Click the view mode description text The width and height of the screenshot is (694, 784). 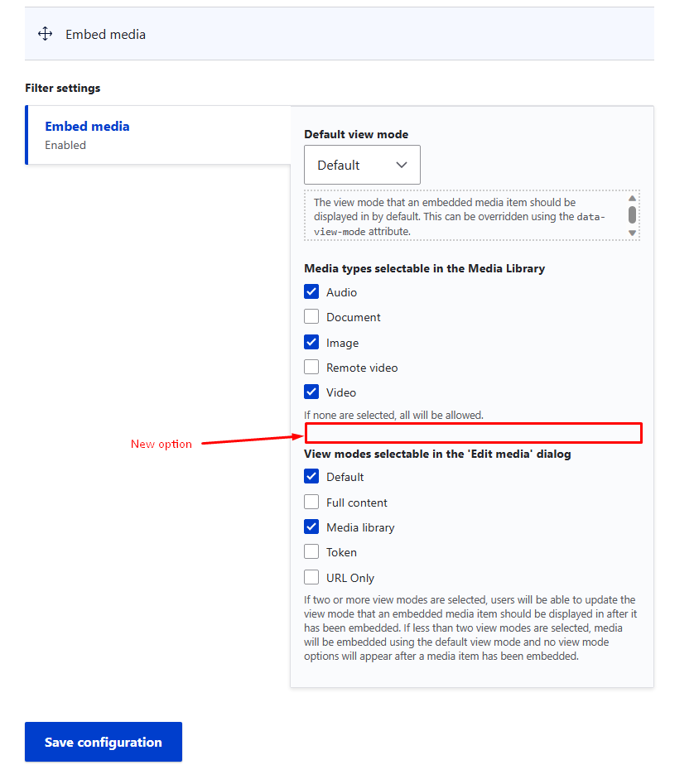click(x=460, y=217)
